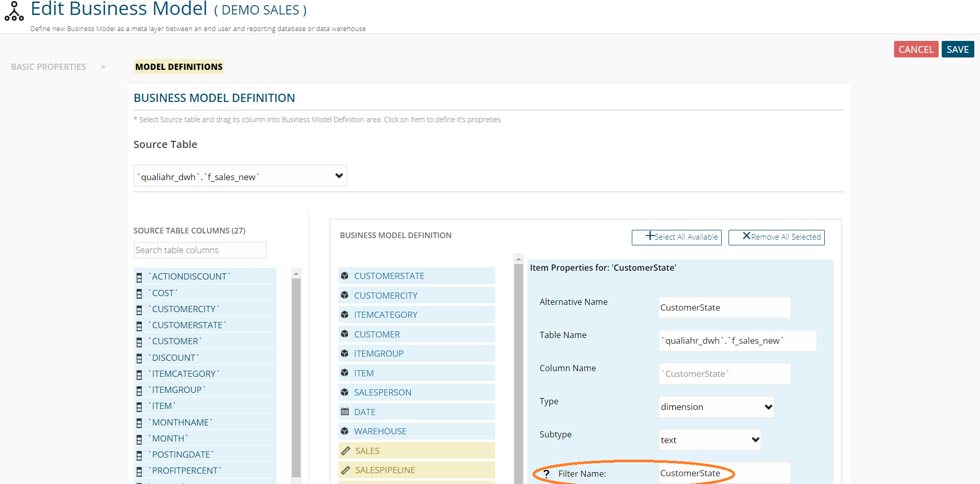Viewport: 980px width, 484px height.
Task: Click Select All Available button
Action: [677, 237]
